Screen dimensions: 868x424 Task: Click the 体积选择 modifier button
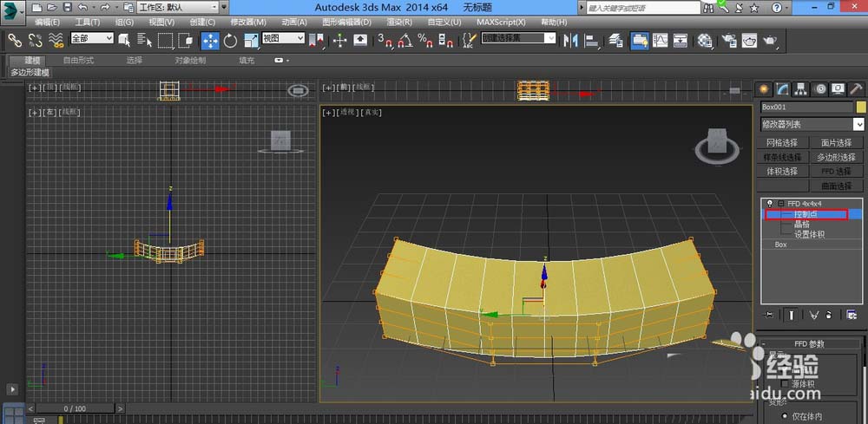(x=782, y=172)
